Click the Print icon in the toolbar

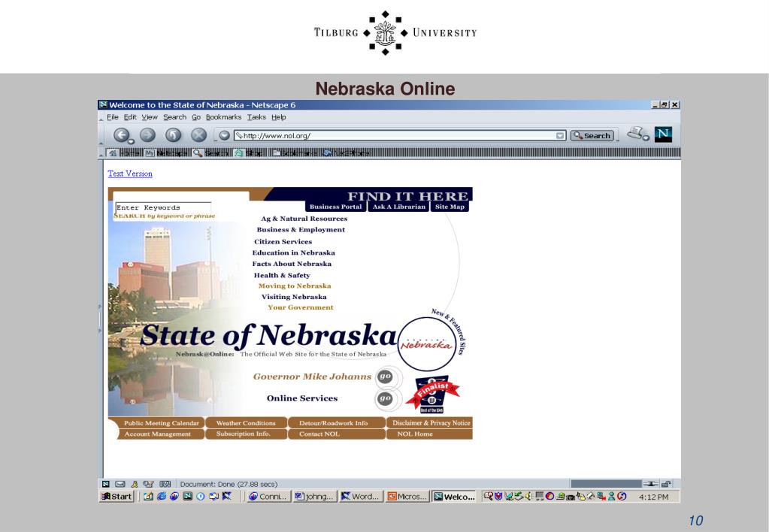pyautogui.click(x=637, y=133)
